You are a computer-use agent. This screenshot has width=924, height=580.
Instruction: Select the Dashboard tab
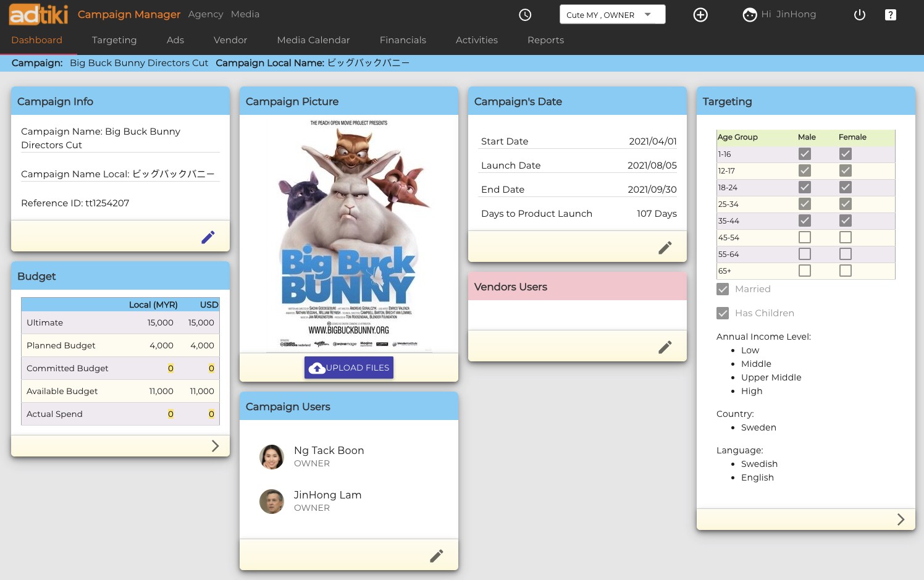tap(37, 40)
